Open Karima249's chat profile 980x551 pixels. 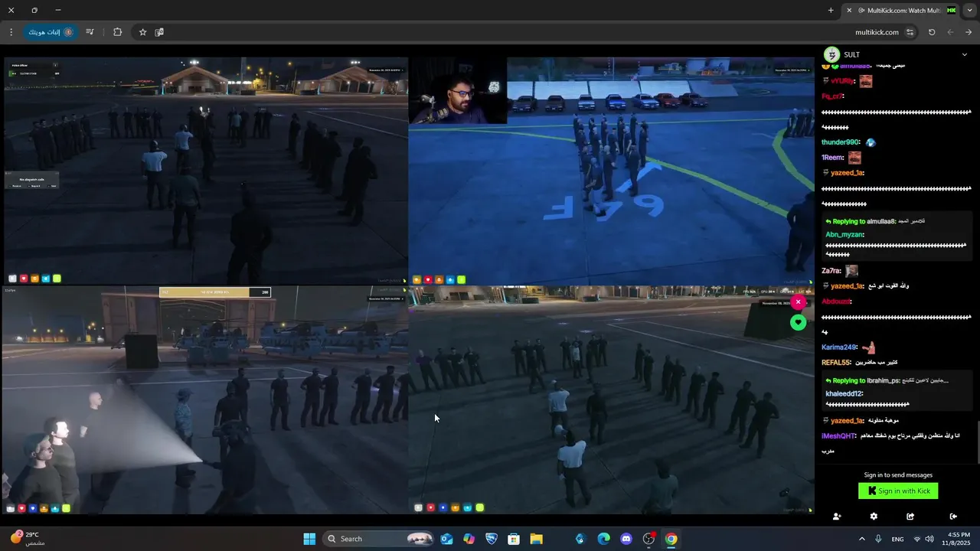point(839,347)
